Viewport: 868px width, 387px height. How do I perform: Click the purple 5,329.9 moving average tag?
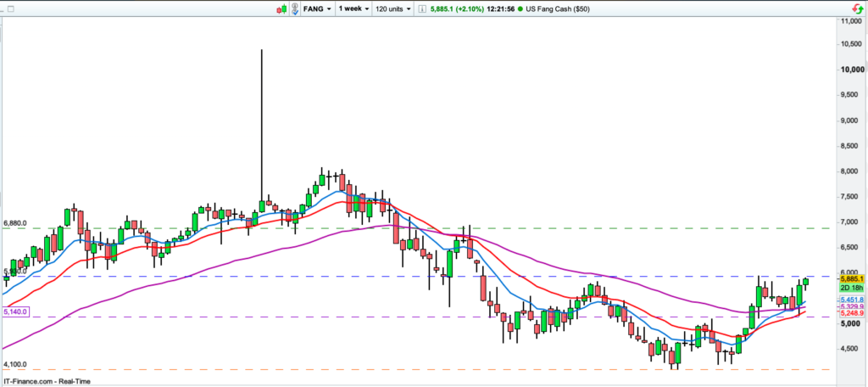pyautogui.click(x=851, y=306)
